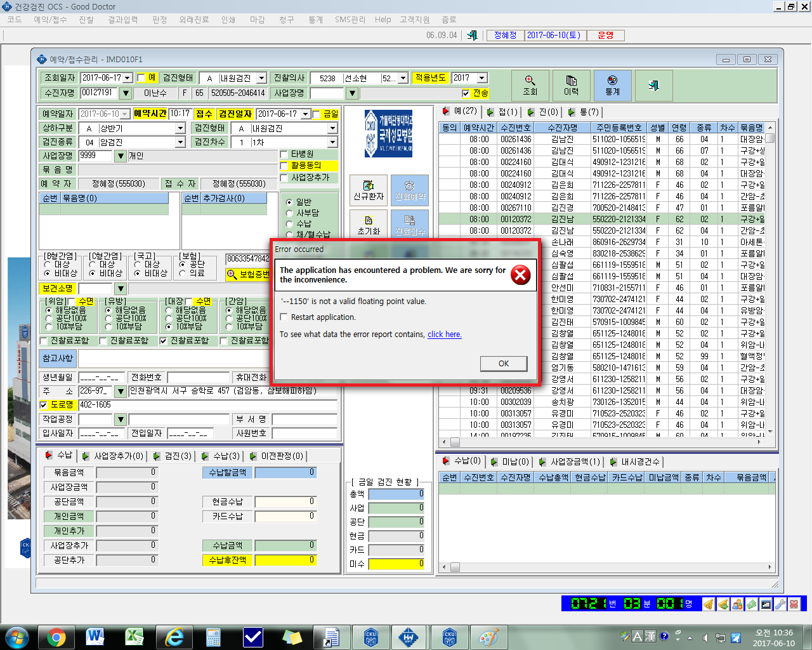Click OK in the error dialog

coord(504,364)
